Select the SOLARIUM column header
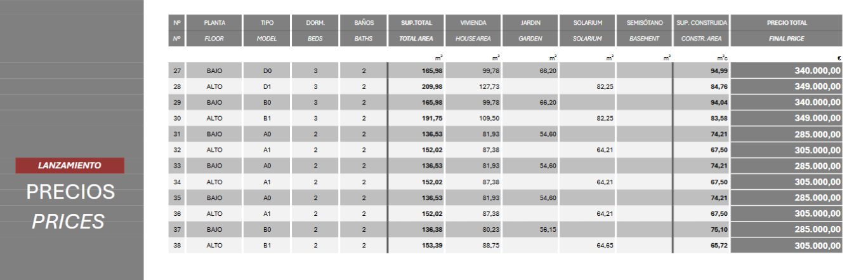This screenshot has width=868, height=280. [x=587, y=23]
